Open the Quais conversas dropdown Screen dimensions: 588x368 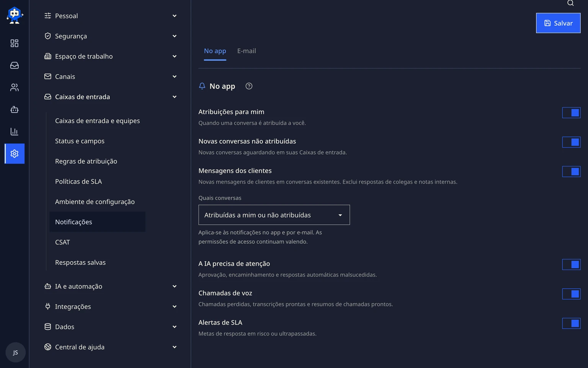tap(274, 215)
